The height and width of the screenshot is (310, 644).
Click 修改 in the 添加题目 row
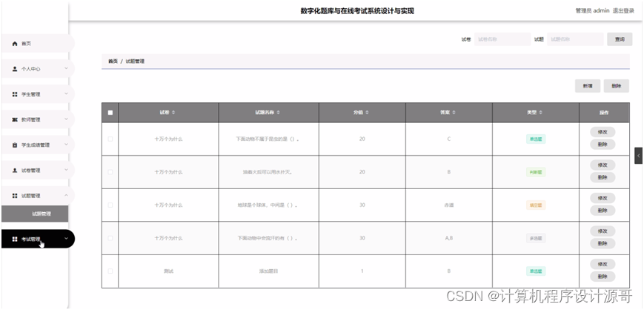click(x=602, y=264)
